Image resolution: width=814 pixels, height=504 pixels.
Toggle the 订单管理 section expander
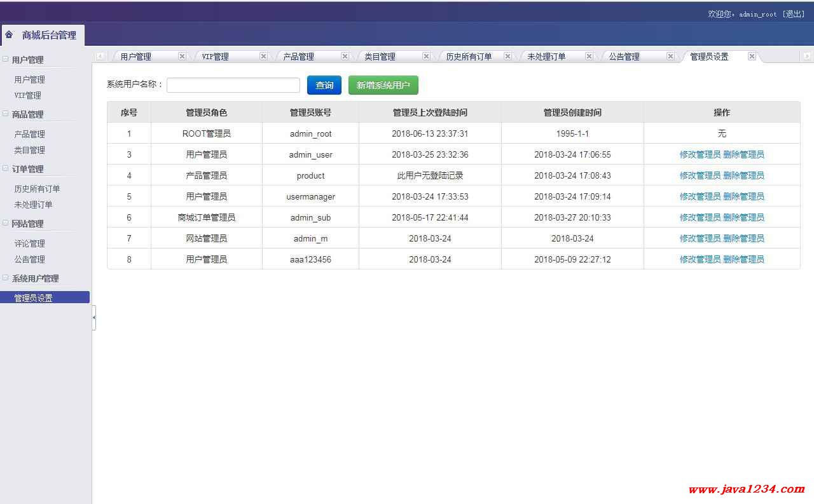6,168
